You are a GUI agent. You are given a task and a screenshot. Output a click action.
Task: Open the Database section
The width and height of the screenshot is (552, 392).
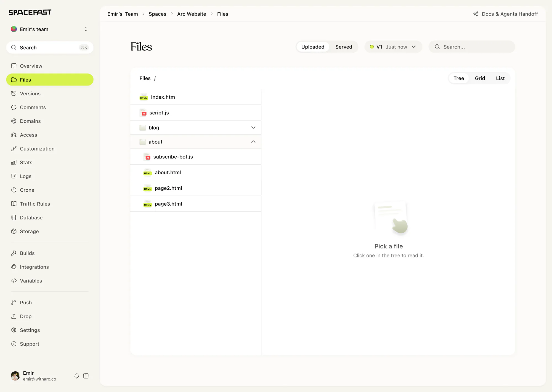click(50, 218)
